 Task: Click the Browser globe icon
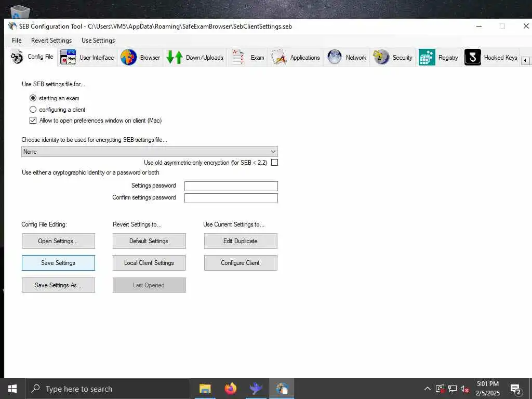click(129, 57)
